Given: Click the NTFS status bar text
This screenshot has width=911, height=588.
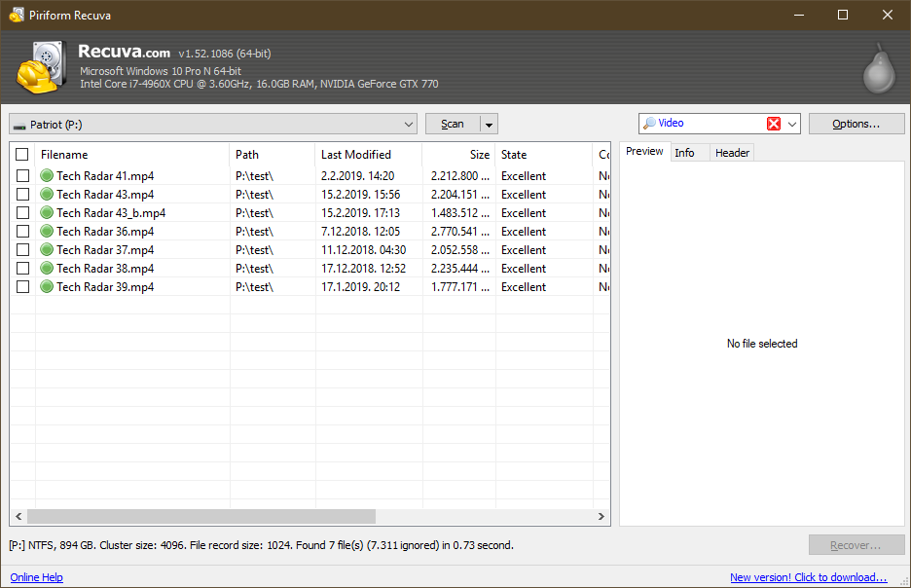Looking at the screenshot, I should [x=261, y=545].
